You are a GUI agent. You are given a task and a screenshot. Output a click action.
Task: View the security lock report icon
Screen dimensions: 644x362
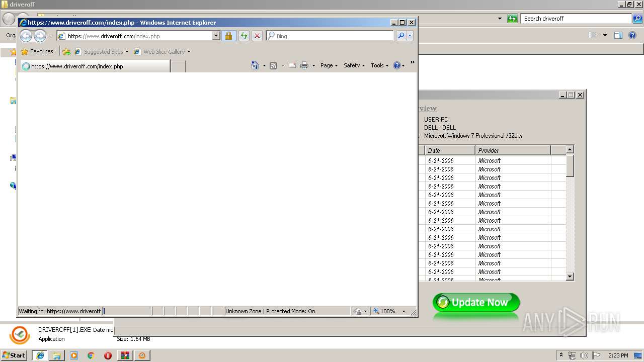tap(228, 36)
